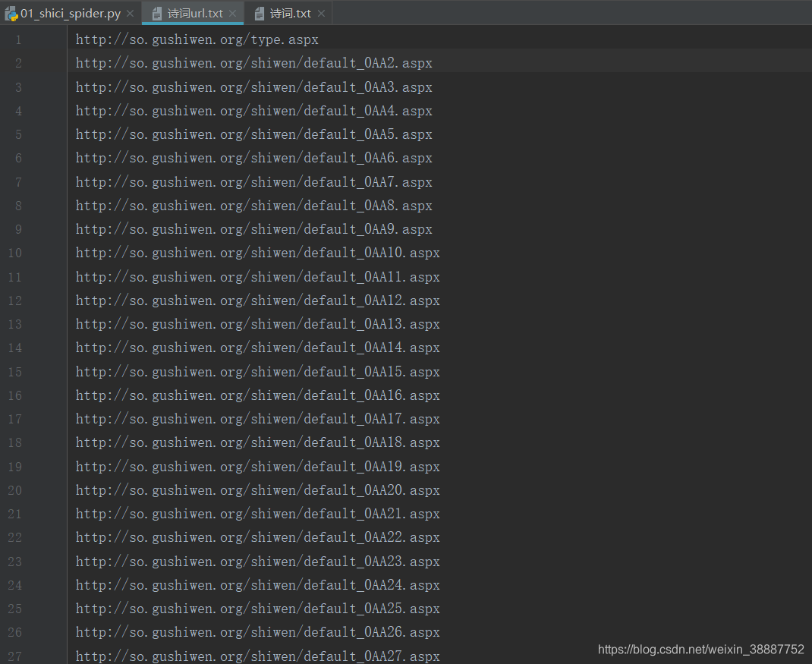Viewport: 812px width, 664px height.
Task: Switch to the 诗词.txt tab
Action: 291,14
